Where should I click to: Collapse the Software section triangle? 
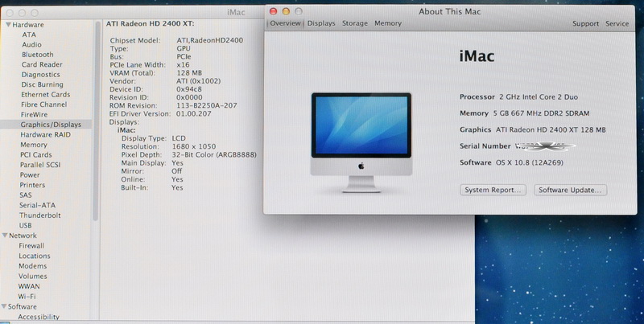pos(4,307)
